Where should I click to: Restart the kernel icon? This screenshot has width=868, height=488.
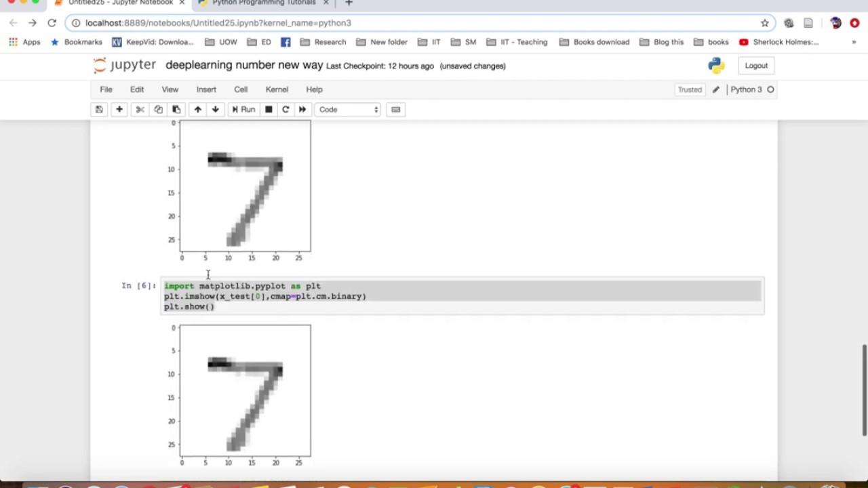pos(285,110)
